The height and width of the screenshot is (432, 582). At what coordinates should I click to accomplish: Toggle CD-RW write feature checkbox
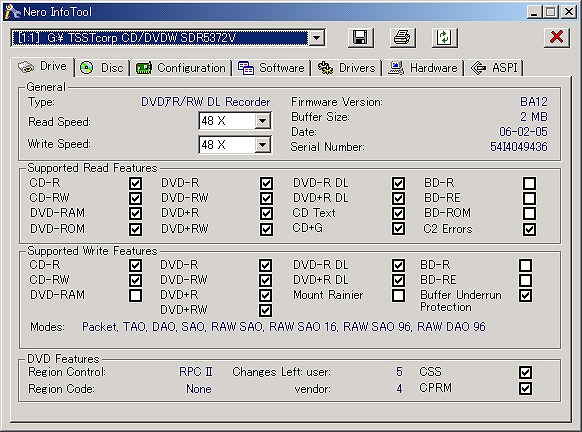point(135,280)
